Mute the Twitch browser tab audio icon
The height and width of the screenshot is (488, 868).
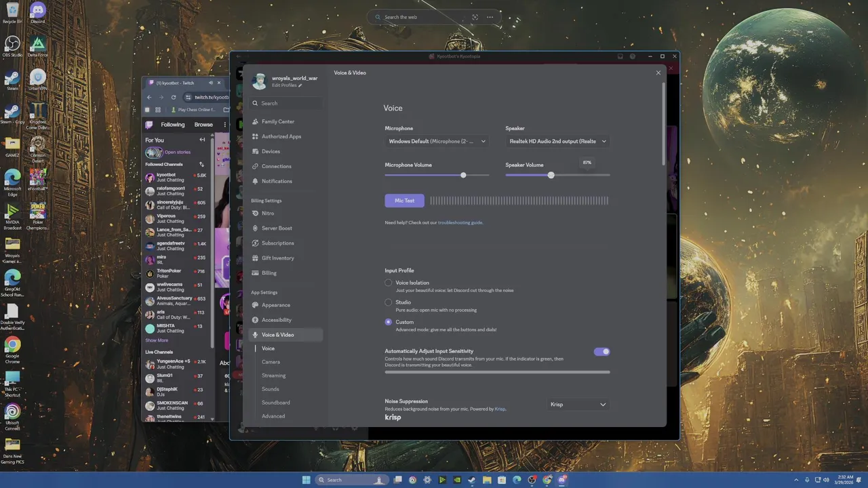211,83
